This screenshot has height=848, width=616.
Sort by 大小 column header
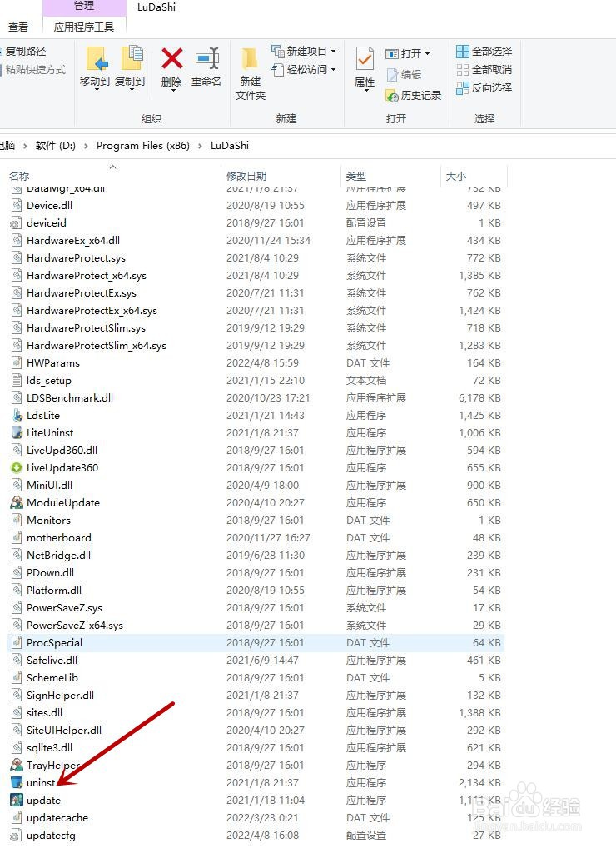click(456, 177)
